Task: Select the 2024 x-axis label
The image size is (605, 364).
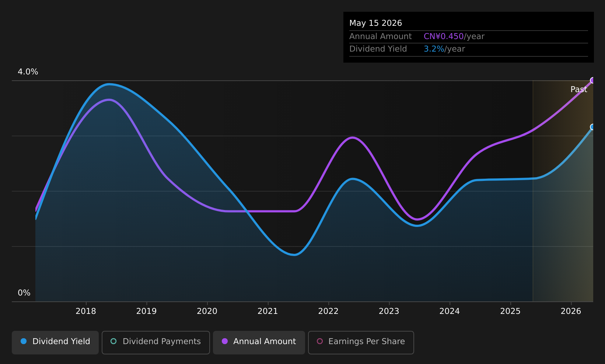Action: tap(450, 311)
